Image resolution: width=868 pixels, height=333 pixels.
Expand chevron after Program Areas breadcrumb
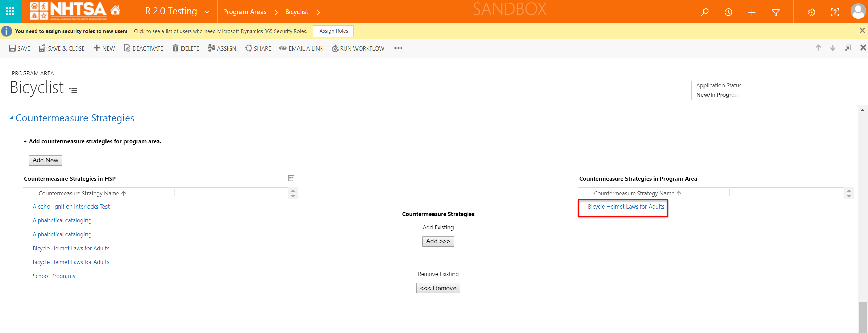(x=276, y=12)
